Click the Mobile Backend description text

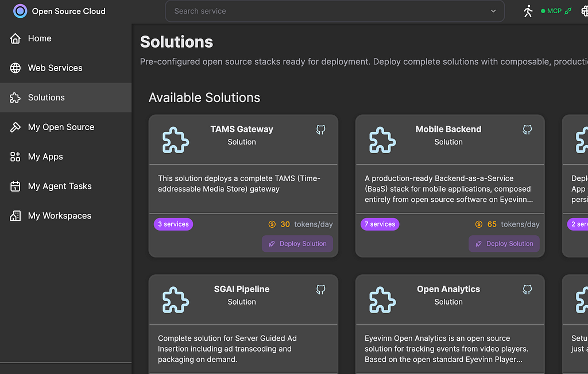coord(448,189)
